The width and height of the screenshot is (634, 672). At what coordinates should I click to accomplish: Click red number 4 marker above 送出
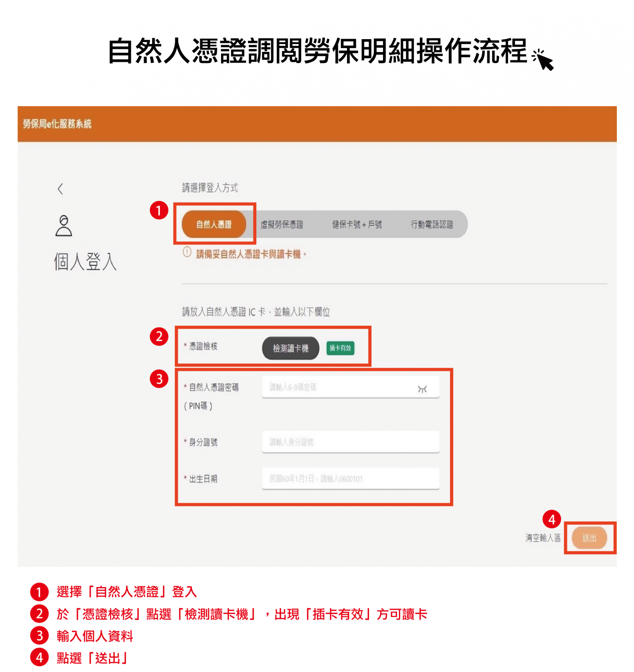point(552,519)
